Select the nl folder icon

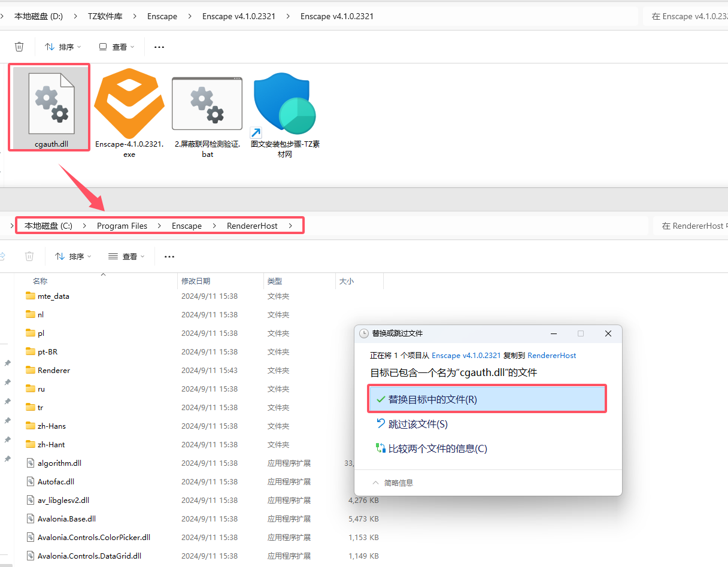point(31,314)
